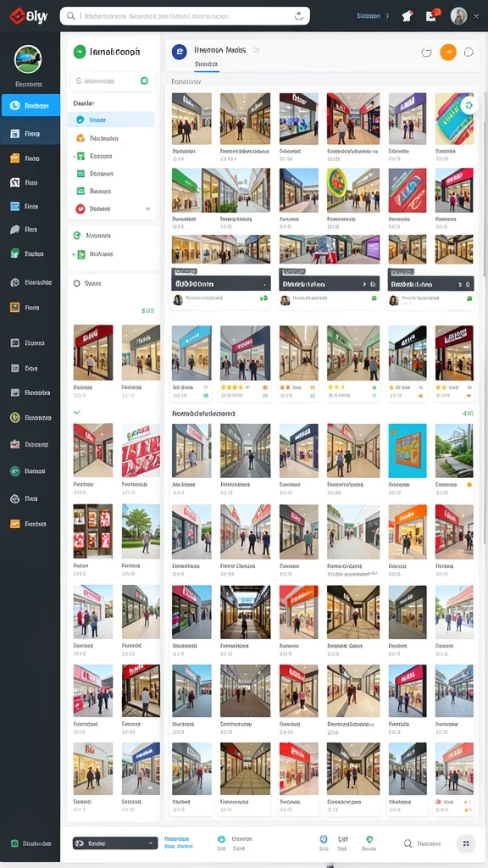Image resolution: width=488 pixels, height=868 pixels.
Task: Select the highlighted blue item in the dark sidebar
Action: (x=30, y=105)
